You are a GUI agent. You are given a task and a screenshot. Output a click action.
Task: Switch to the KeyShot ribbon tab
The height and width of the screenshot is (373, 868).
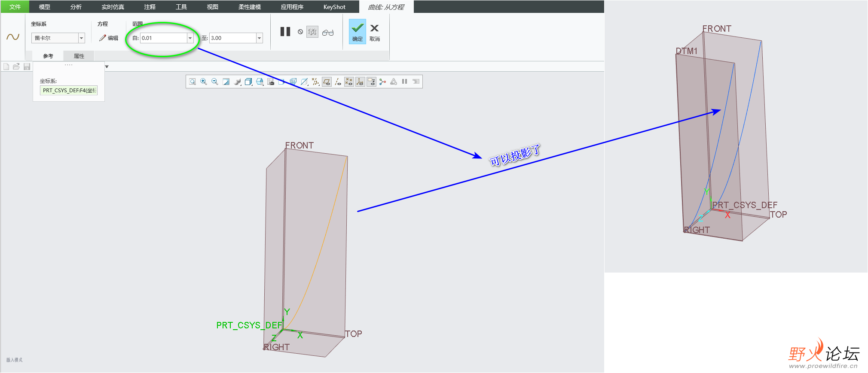click(334, 7)
